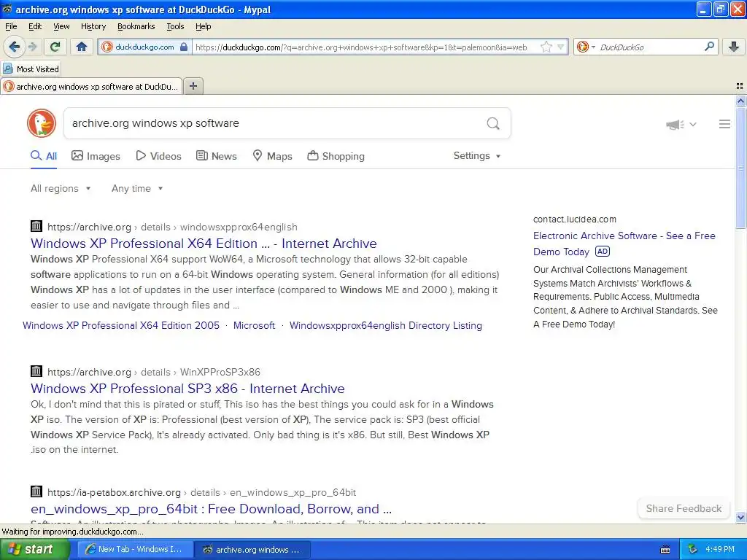Open the Microsoft sublink
Viewport: 747px width, 560px height.
pyautogui.click(x=254, y=326)
